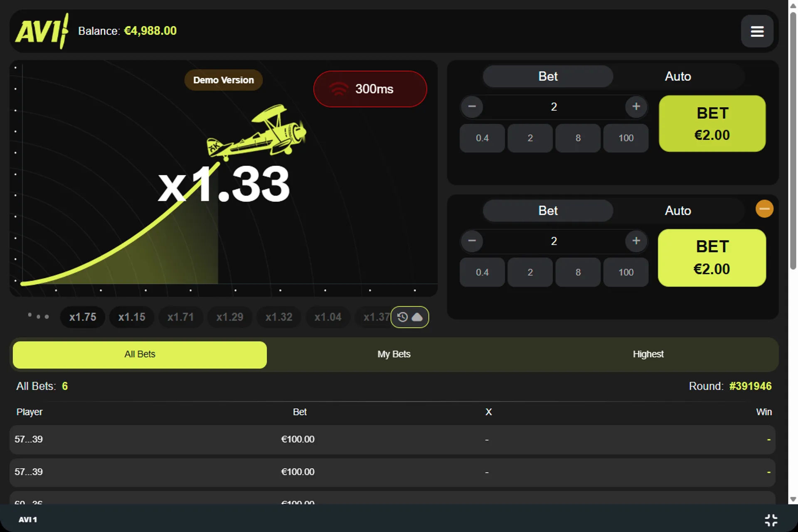Place the second €2.00 bet
The height and width of the screenshot is (532, 798).
712,258
